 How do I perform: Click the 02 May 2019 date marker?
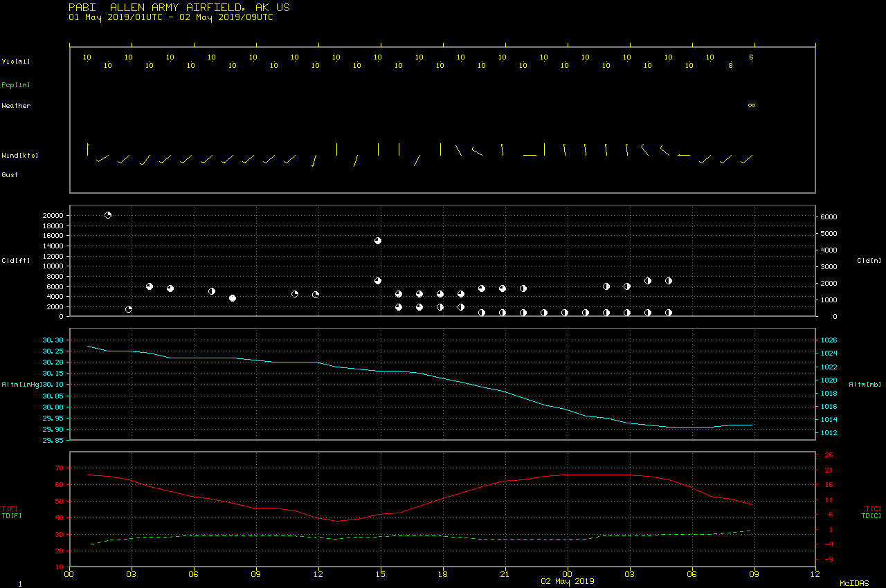click(568, 581)
